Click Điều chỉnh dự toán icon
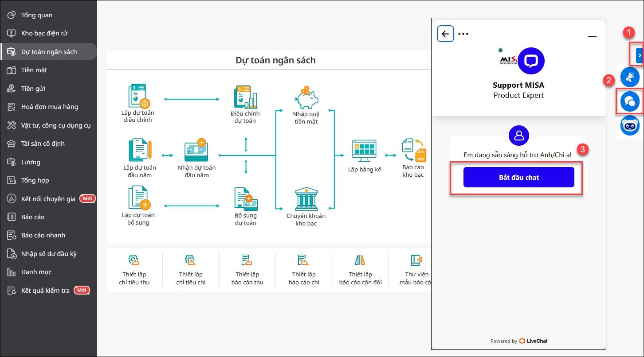Viewport: 644px width, 357px height. click(245, 97)
